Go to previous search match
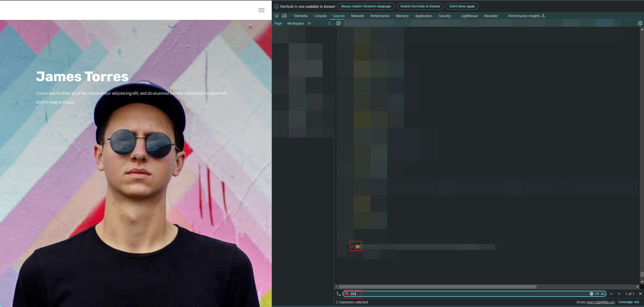The height and width of the screenshot is (307, 644). click(611, 294)
